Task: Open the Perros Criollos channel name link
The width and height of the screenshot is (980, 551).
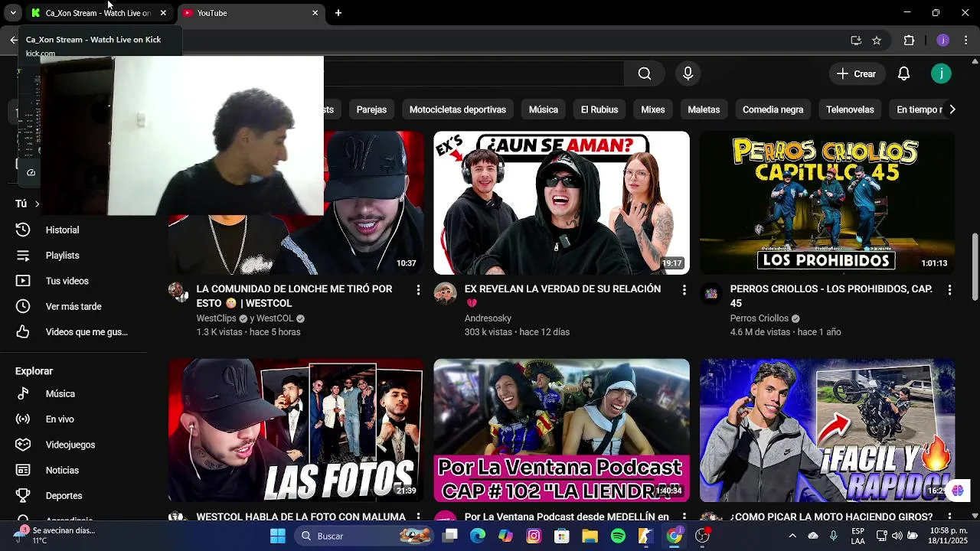Action: [x=759, y=318]
